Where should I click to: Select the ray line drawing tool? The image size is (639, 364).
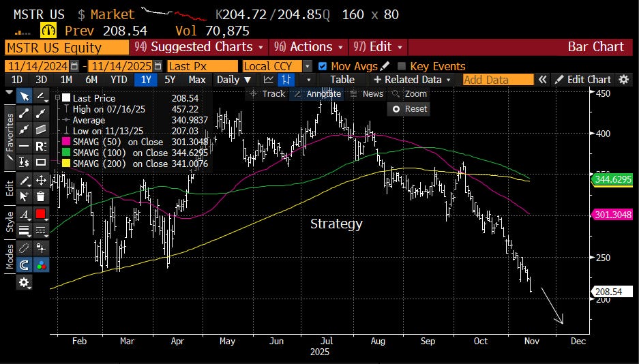point(41,113)
